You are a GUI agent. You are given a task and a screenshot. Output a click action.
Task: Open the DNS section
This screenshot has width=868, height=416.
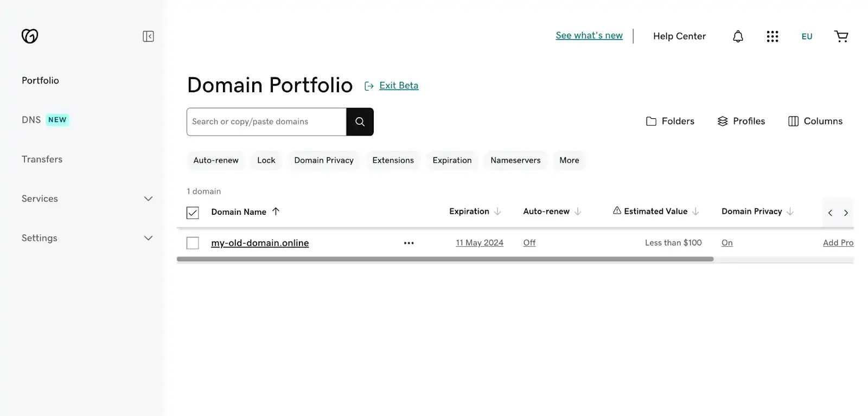[31, 119]
